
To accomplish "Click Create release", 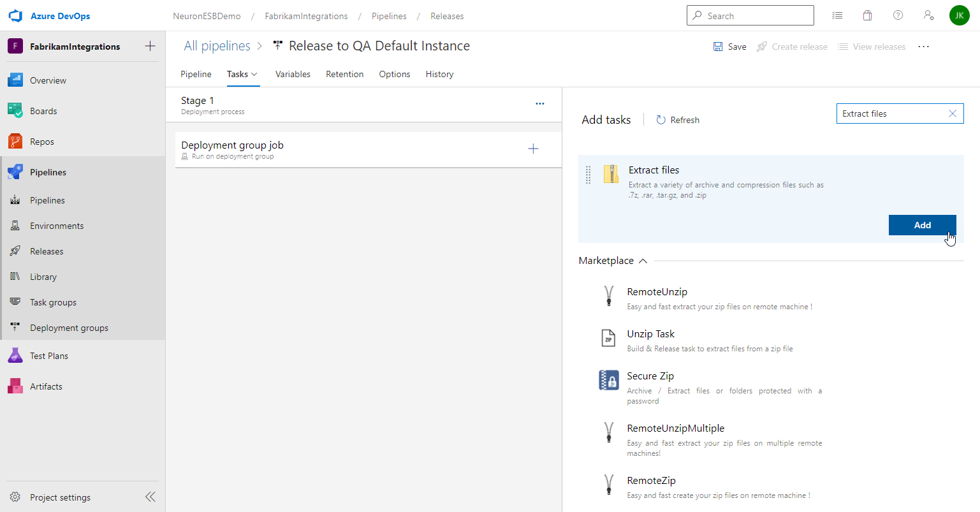I will pos(792,47).
